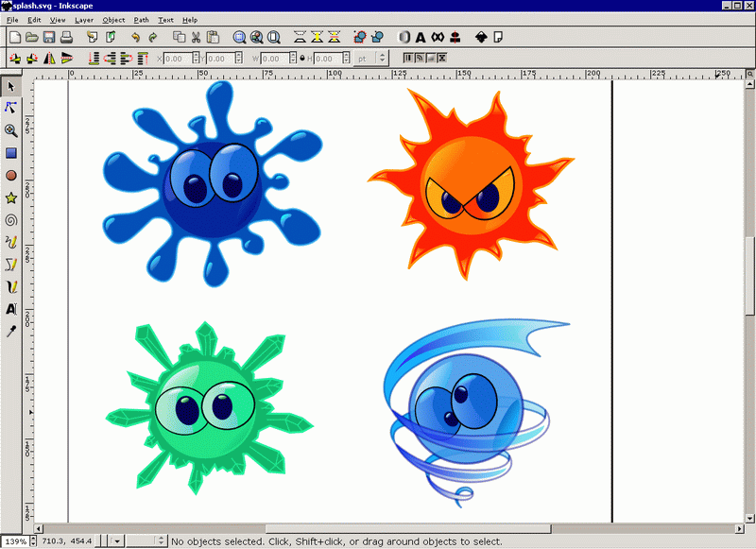This screenshot has width=756, height=549.
Task: Select the Node edit tool
Action: (x=11, y=108)
